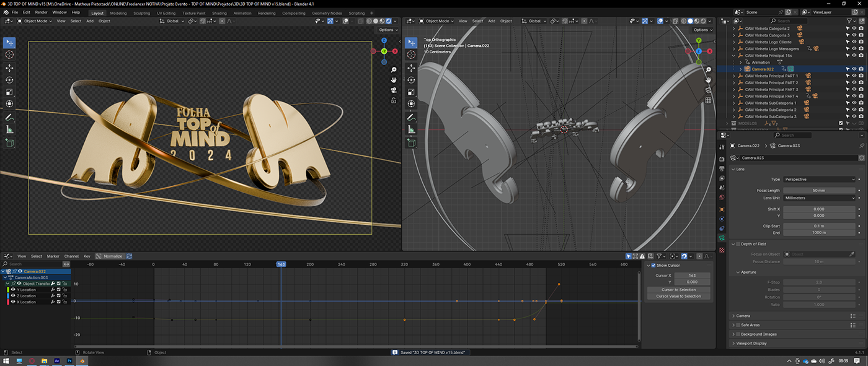Viewport: 868px width, 366px height.
Task: Uncheck Show Cursor in graph editor sidebar
Action: 652,265
